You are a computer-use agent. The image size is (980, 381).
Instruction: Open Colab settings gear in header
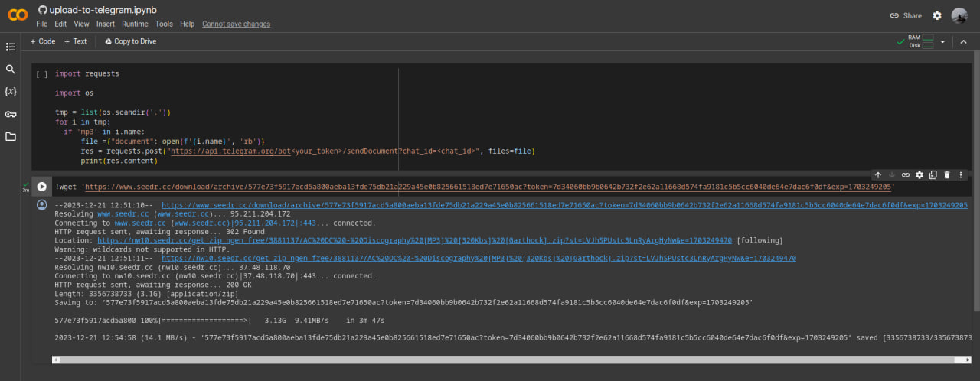click(937, 15)
